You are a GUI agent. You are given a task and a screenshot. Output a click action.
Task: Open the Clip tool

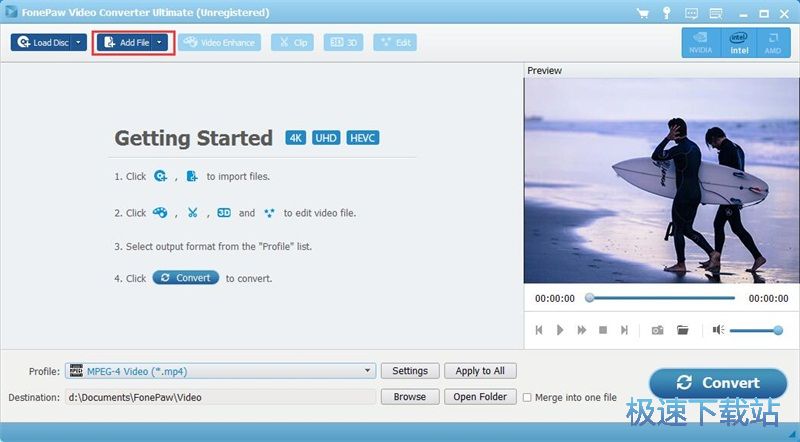pyautogui.click(x=292, y=42)
